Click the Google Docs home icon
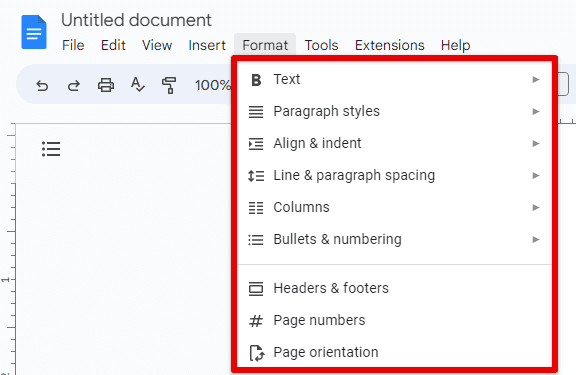 [x=34, y=32]
